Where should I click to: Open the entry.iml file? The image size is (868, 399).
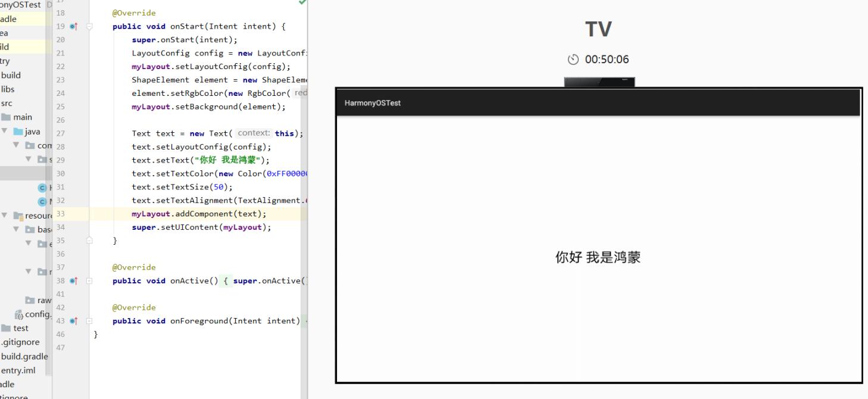tap(18, 370)
